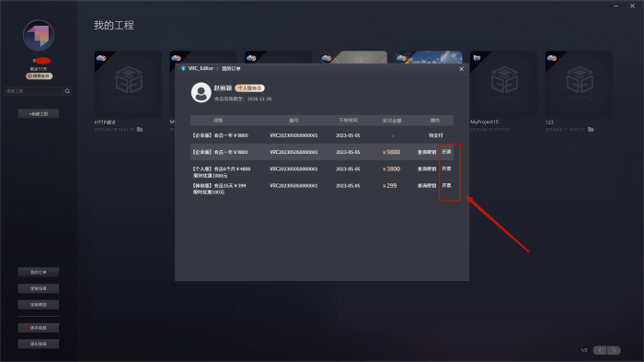Click 开票 for the ¥3800 order

(x=446, y=169)
